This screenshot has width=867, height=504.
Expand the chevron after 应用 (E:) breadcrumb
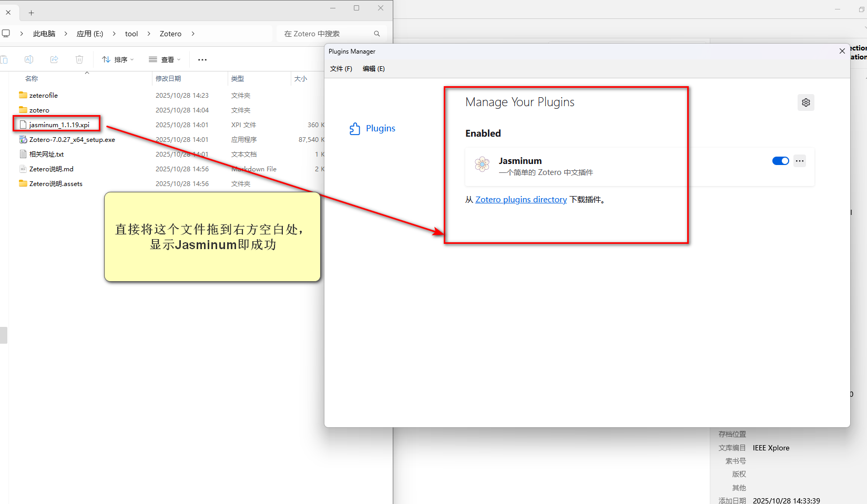click(114, 34)
